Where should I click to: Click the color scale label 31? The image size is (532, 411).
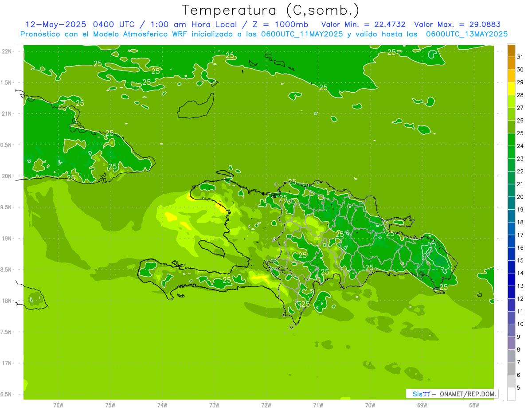coord(520,57)
